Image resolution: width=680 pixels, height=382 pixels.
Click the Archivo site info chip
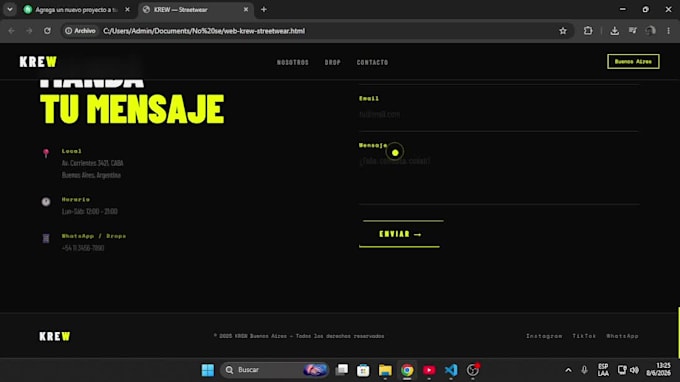pyautogui.click(x=80, y=31)
